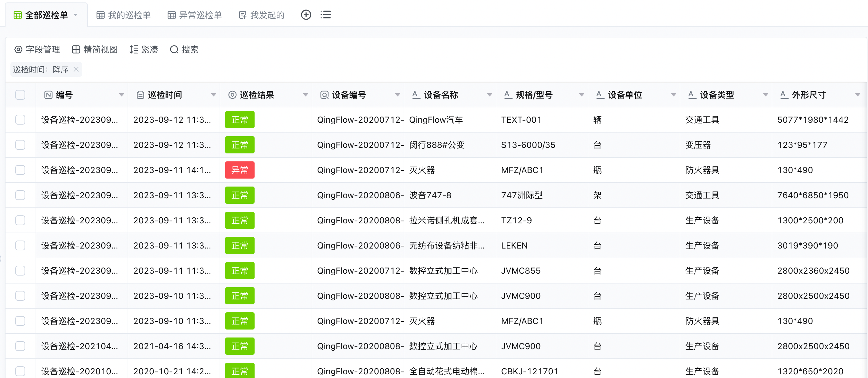
Task: Open the 巡检结果 column dropdown arrow
Action: click(x=305, y=95)
